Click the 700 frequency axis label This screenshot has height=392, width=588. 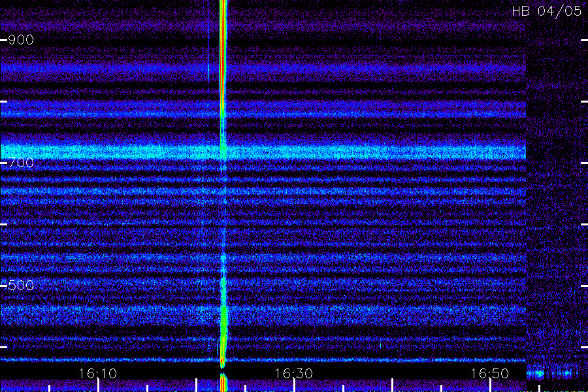coord(21,163)
